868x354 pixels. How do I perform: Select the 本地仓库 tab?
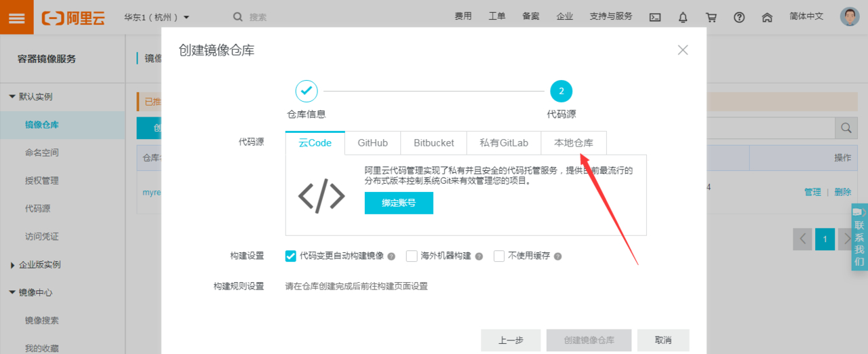[573, 143]
